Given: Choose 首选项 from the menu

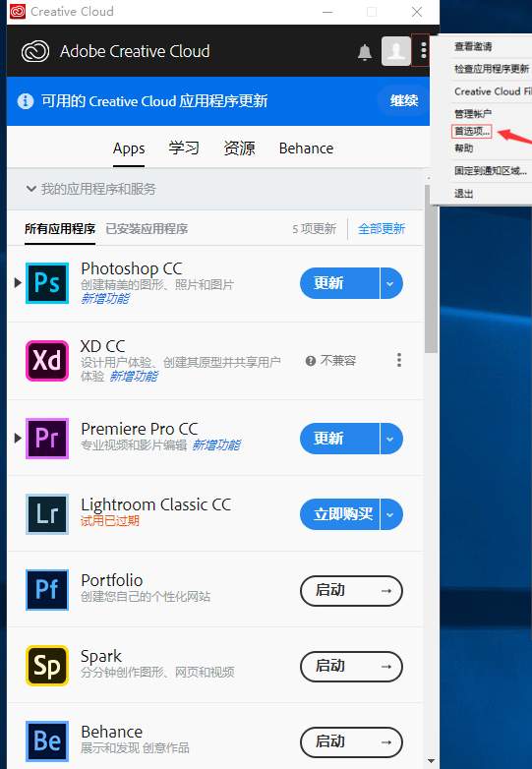Looking at the screenshot, I should tap(472, 131).
